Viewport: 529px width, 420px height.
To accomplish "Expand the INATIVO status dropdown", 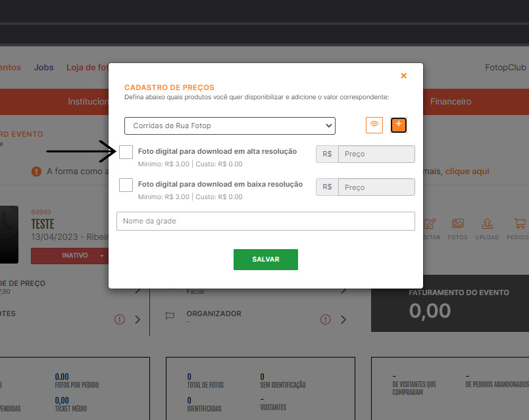I will click(102, 256).
